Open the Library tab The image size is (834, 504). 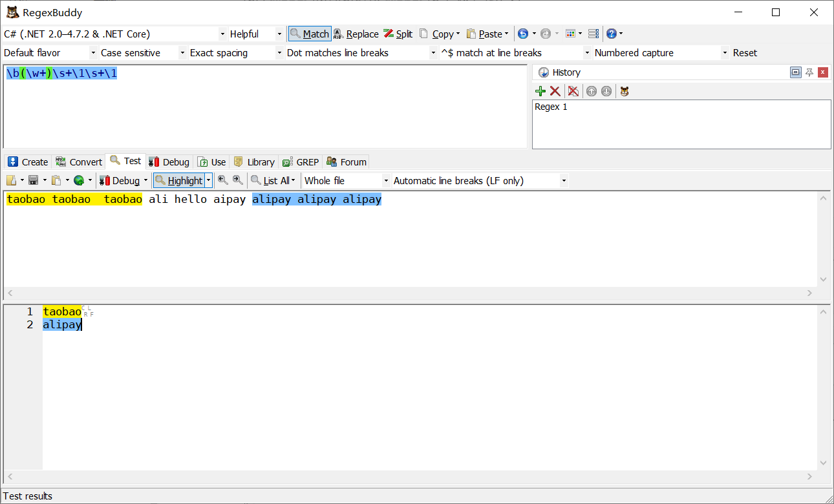click(254, 162)
